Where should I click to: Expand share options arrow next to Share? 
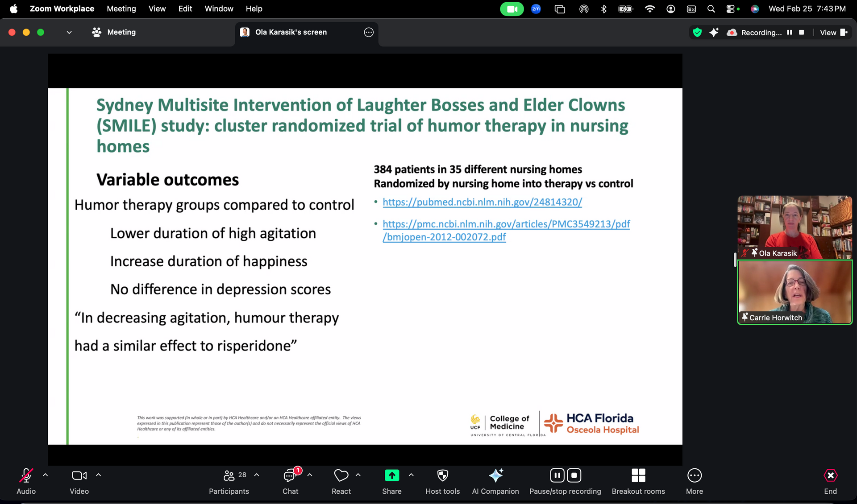[411, 475]
